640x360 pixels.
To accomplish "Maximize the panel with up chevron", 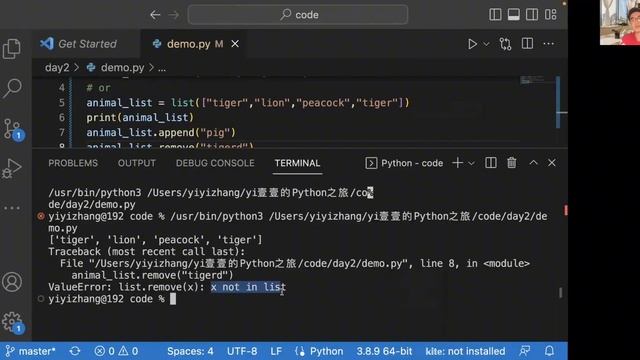I will click(533, 162).
